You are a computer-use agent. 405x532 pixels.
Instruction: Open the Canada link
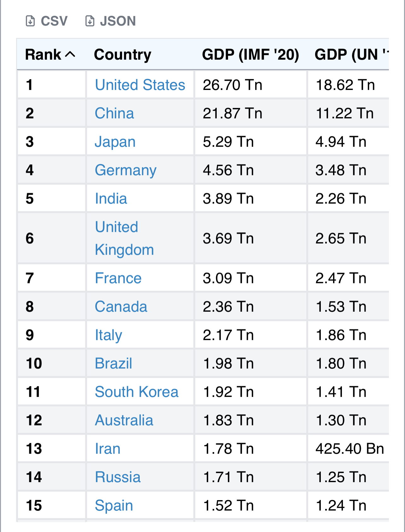121,306
